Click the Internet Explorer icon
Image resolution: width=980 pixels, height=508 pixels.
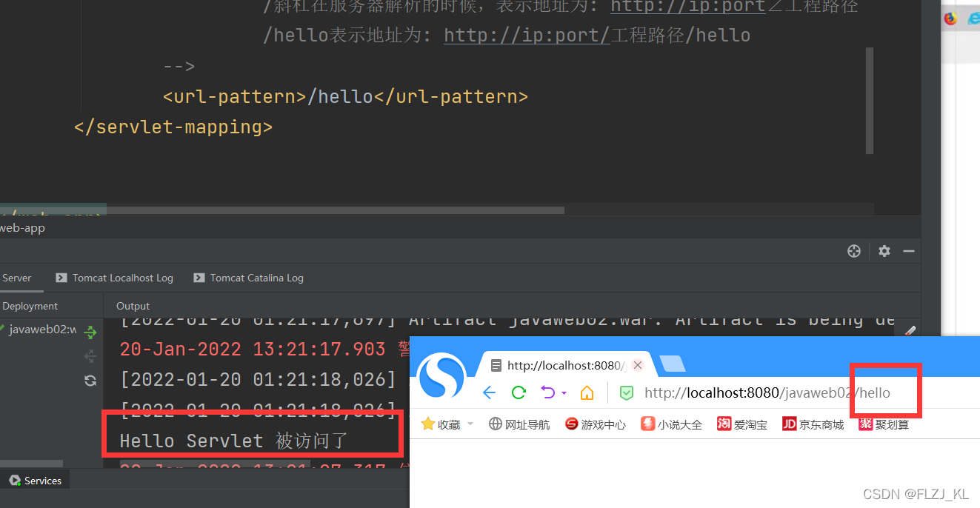click(974, 19)
